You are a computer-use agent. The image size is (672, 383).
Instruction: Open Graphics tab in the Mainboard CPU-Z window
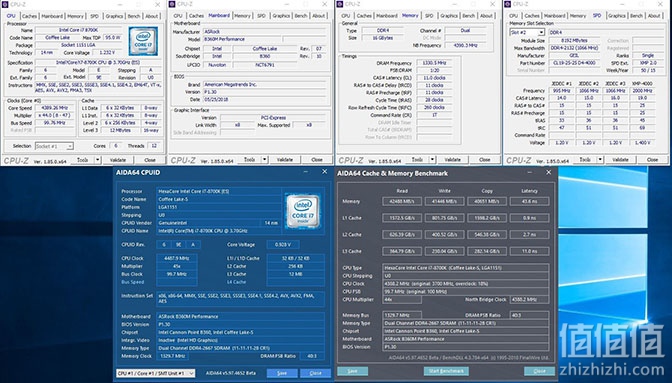tap(281, 16)
